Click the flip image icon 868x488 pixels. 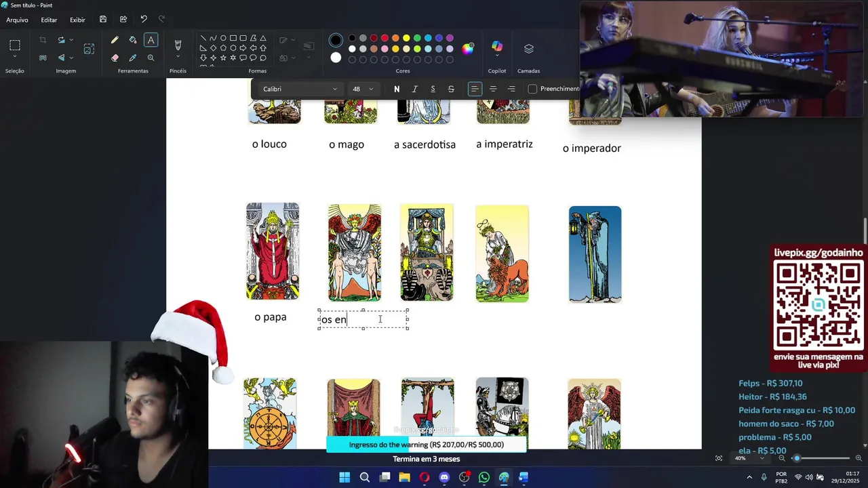click(61, 58)
